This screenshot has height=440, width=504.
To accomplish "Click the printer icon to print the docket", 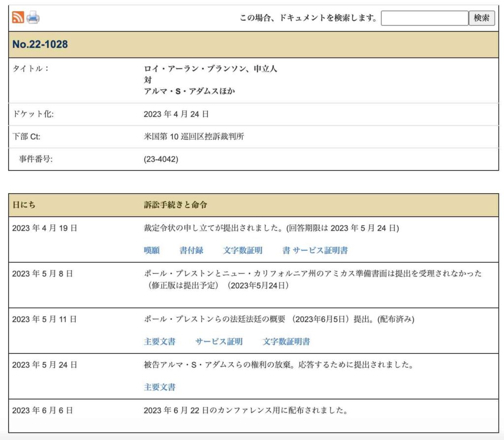I will (x=33, y=18).
